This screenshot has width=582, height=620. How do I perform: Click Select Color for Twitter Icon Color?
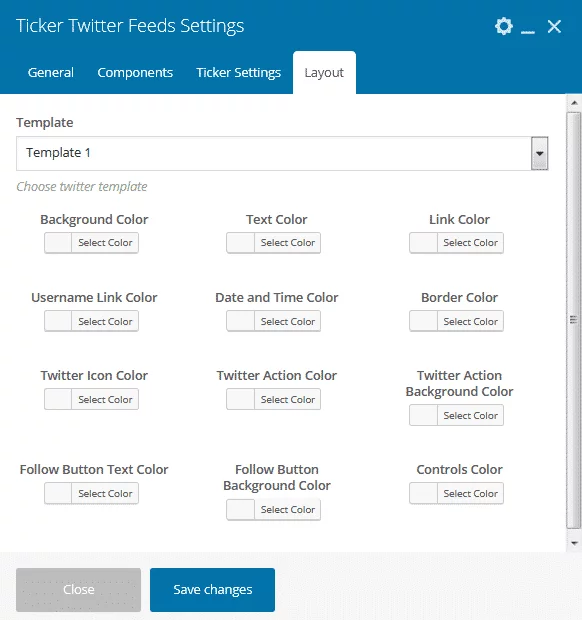coord(105,399)
